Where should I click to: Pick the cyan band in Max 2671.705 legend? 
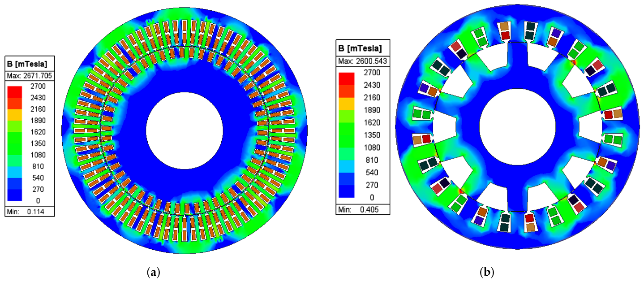(x=14, y=172)
